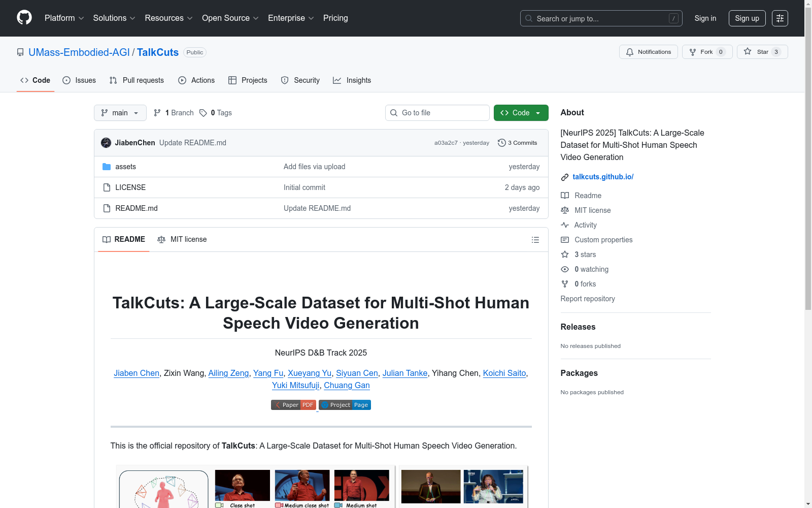The height and width of the screenshot is (508, 812).
Task: Open Custom properties in About
Action: click(597, 240)
